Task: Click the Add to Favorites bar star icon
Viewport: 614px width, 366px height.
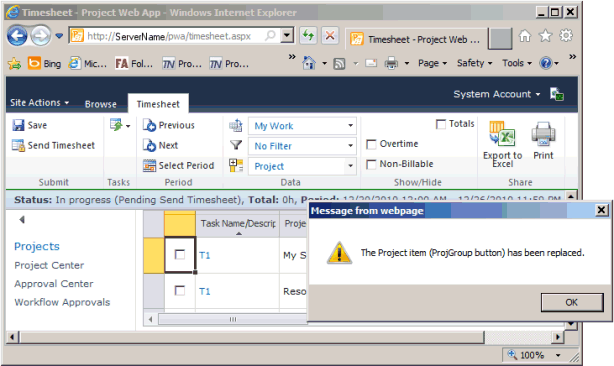Action: coord(14,63)
